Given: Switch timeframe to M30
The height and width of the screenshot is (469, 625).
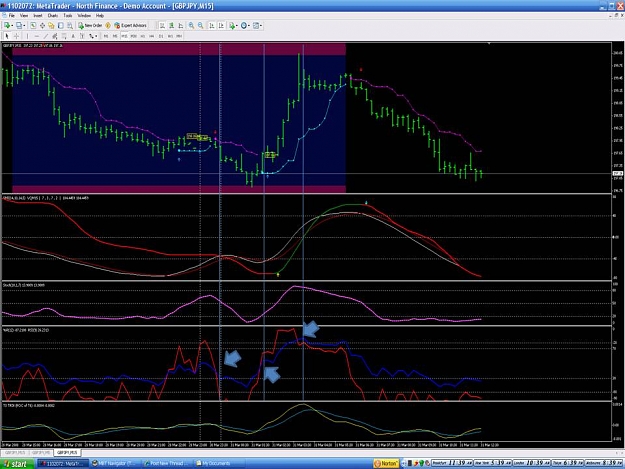Looking at the screenshot, I should coord(134,36).
